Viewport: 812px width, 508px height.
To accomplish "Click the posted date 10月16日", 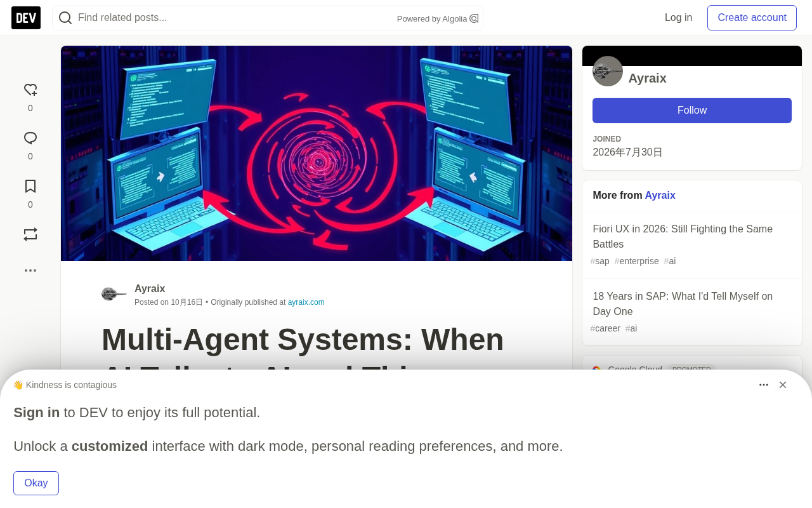I will (187, 302).
